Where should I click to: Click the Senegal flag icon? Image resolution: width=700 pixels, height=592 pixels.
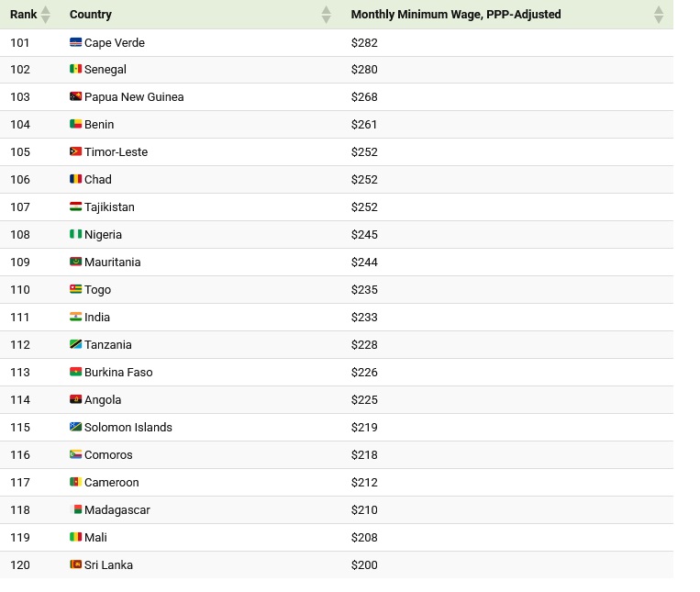pyautogui.click(x=75, y=69)
